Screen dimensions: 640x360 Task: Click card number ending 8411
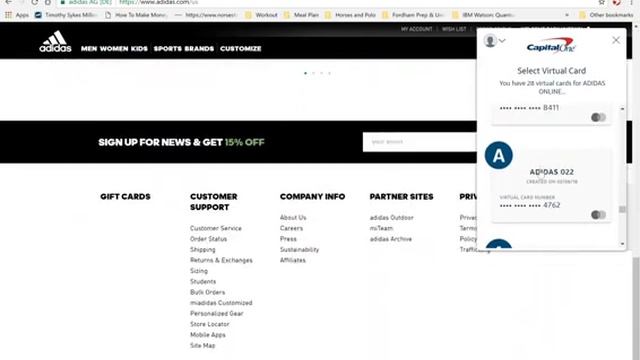coord(529,108)
